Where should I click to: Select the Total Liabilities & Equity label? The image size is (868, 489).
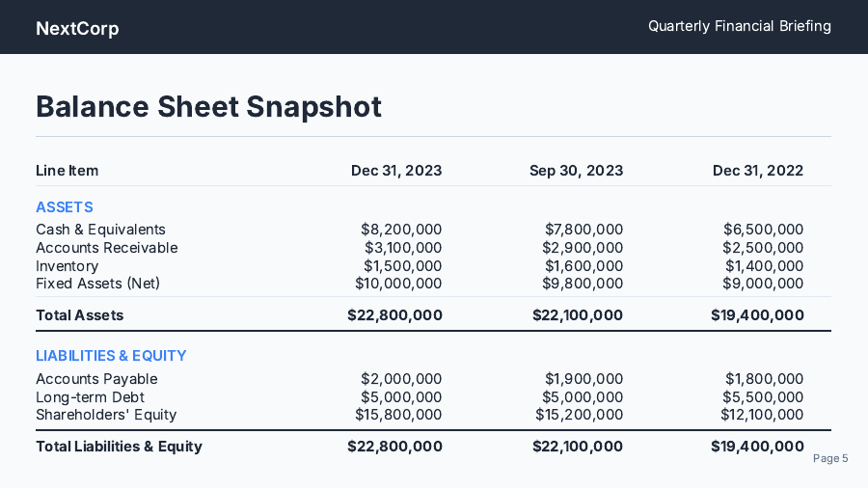coord(119,447)
